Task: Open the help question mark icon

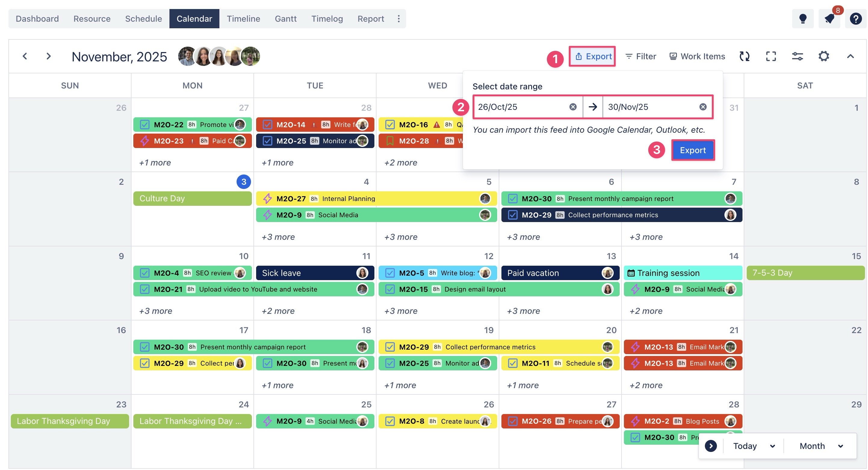Action: point(856,19)
